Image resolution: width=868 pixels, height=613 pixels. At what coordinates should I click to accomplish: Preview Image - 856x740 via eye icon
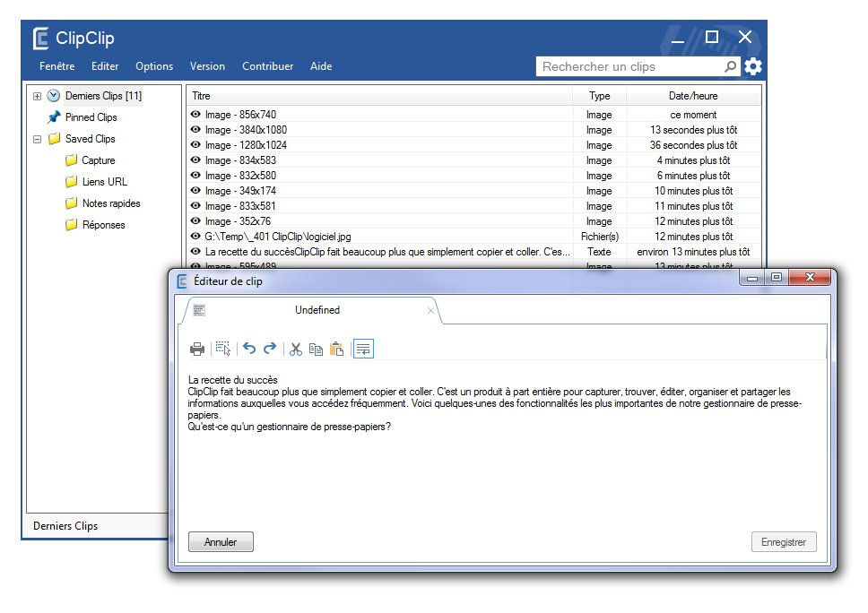[x=195, y=114]
